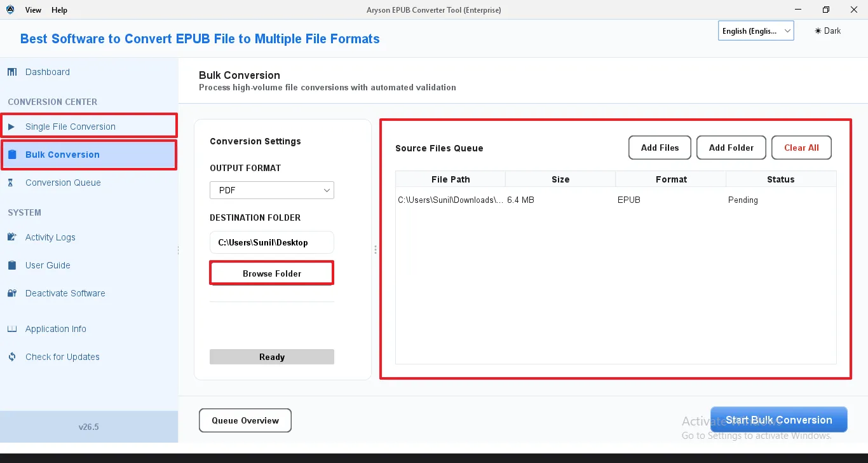Select Bulk Conversion in sidebar
Viewport: 868px width, 463px height.
click(x=89, y=155)
